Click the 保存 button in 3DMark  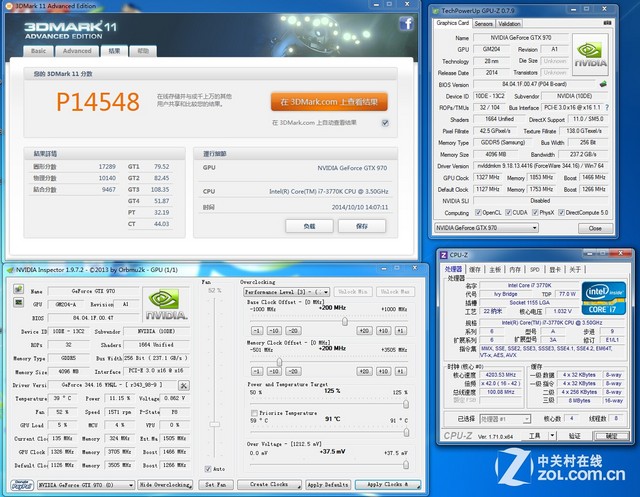tap(362, 226)
